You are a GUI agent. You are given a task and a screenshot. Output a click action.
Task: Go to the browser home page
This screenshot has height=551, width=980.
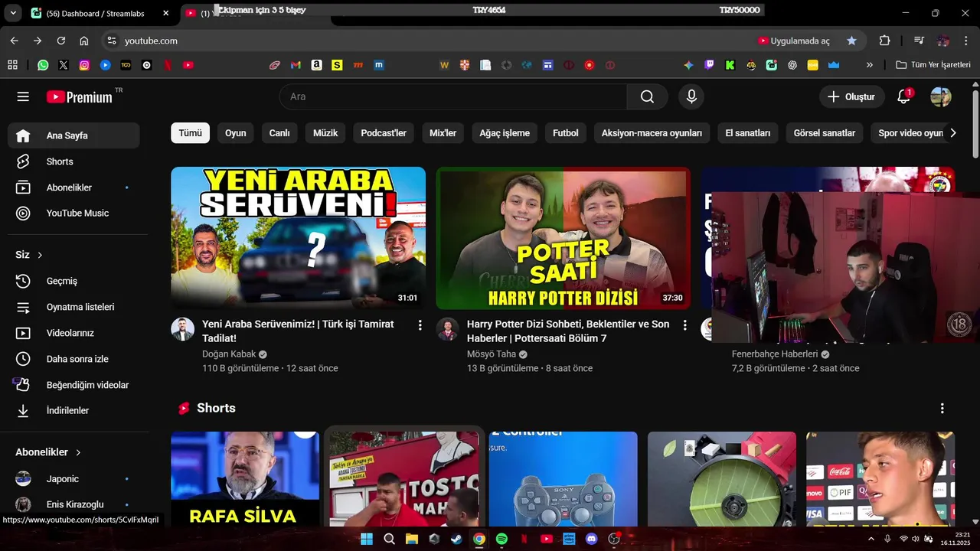coord(84,41)
